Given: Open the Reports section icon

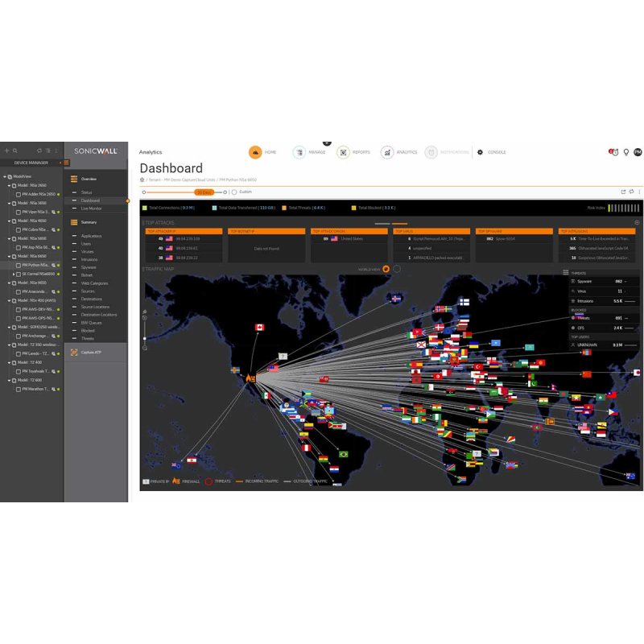Looking at the screenshot, I should 344,151.
